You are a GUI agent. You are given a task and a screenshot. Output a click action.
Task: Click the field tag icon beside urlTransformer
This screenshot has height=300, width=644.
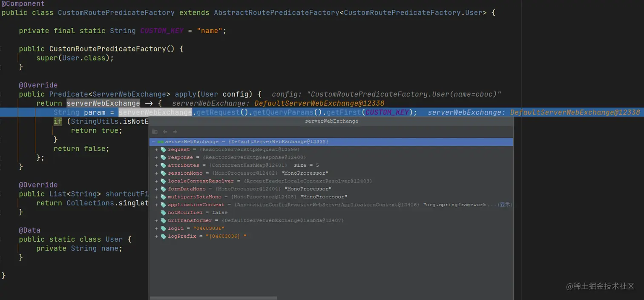point(163,220)
